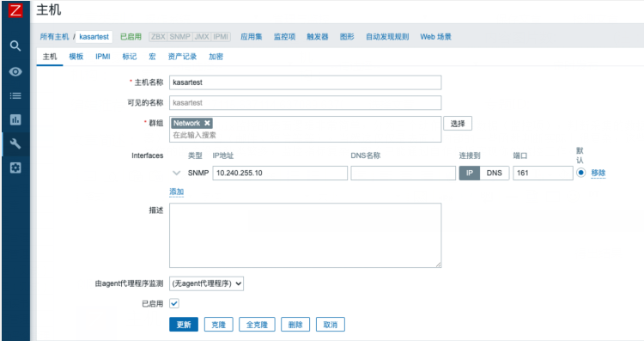Switch connection to IP

click(x=470, y=173)
